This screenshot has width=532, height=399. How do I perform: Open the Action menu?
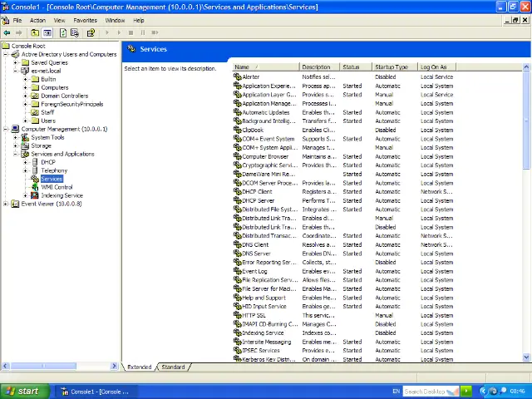coord(37,20)
